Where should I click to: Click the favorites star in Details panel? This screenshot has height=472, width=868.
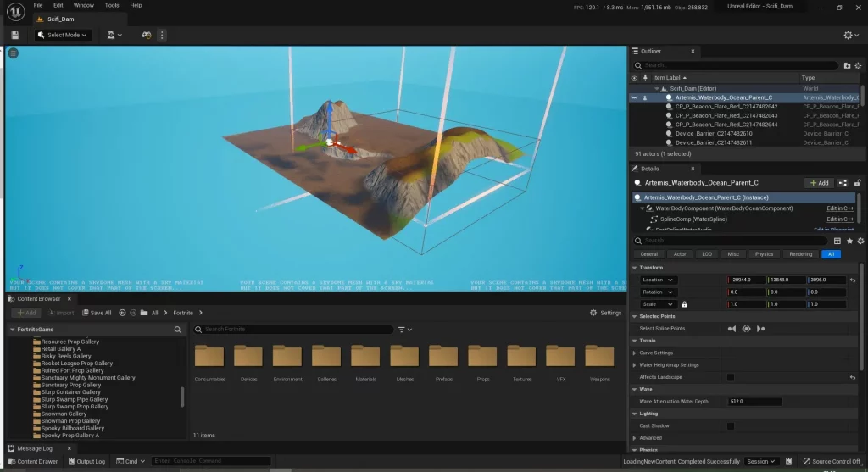click(850, 241)
